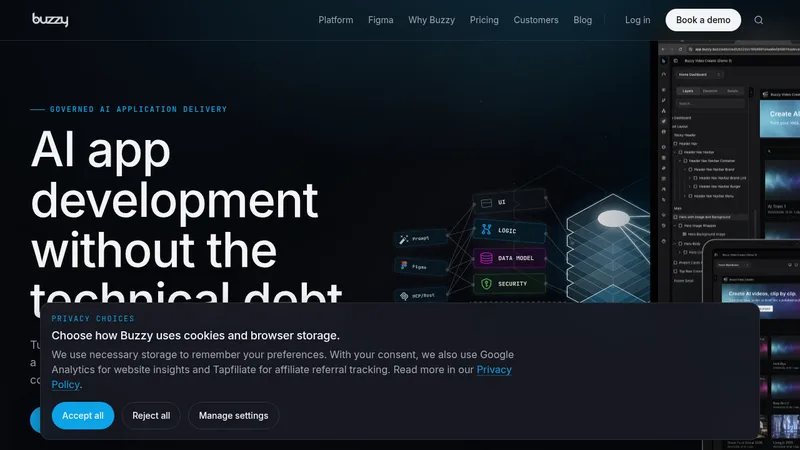800x450 pixels.
Task: Click the 'SECURITY' node label
Action: coord(512,284)
